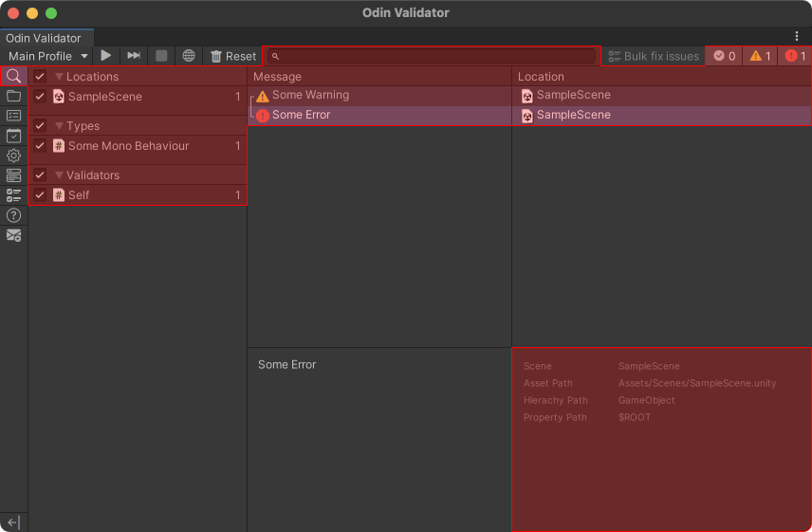Click SampleScene location in Some Error row
812x532 pixels.
click(x=574, y=115)
